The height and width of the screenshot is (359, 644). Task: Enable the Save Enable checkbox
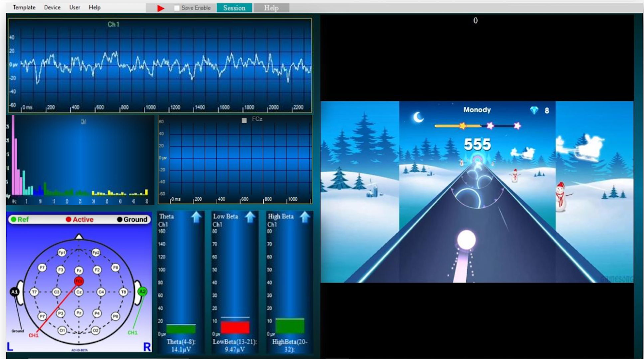click(176, 7)
